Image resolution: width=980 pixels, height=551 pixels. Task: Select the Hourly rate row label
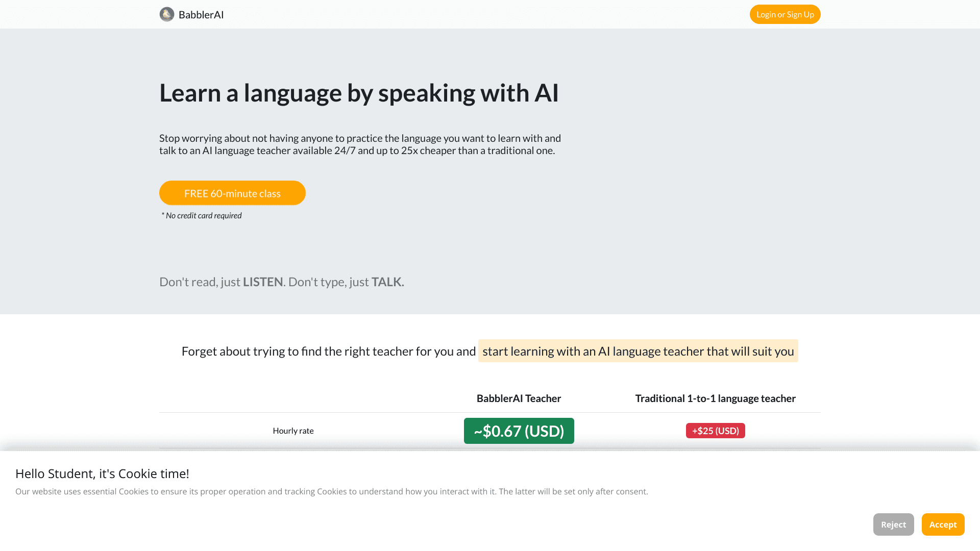pyautogui.click(x=293, y=431)
